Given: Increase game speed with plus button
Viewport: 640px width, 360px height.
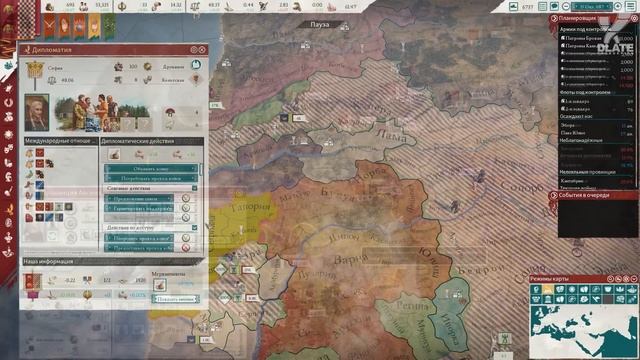Looking at the screenshot, I should tap(618, 7).
